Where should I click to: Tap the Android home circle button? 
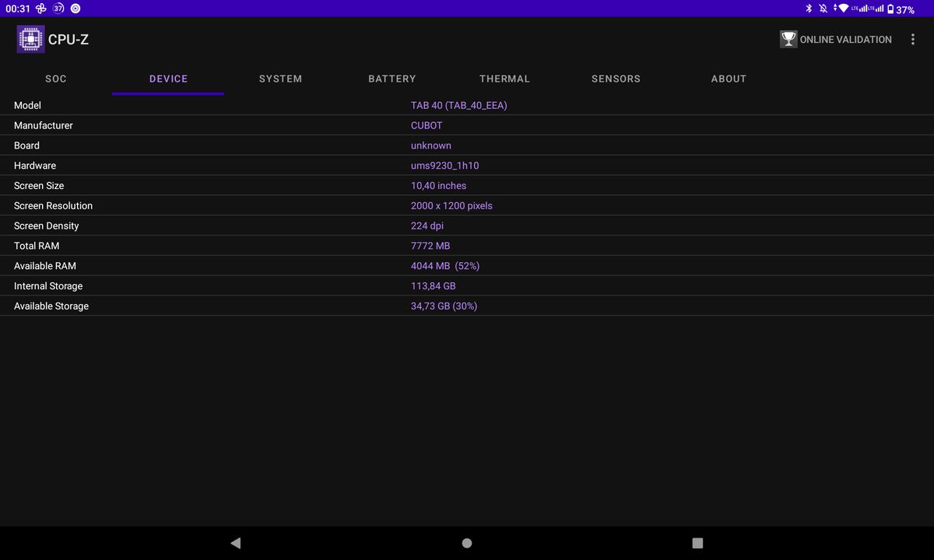pos(467,543)
